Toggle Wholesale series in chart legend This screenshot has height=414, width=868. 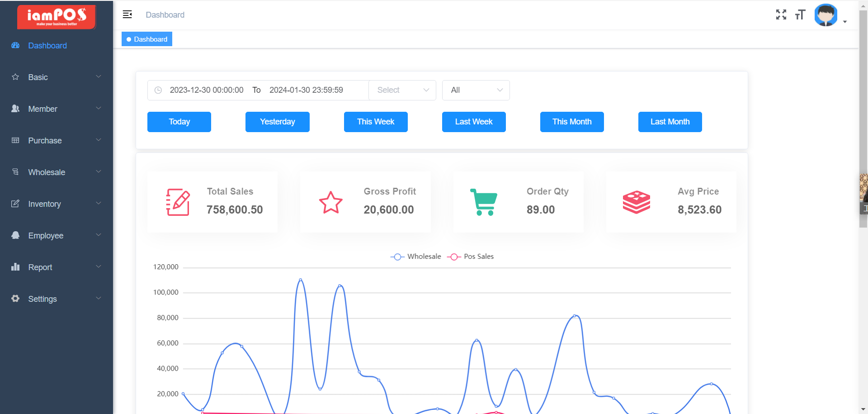416,257
